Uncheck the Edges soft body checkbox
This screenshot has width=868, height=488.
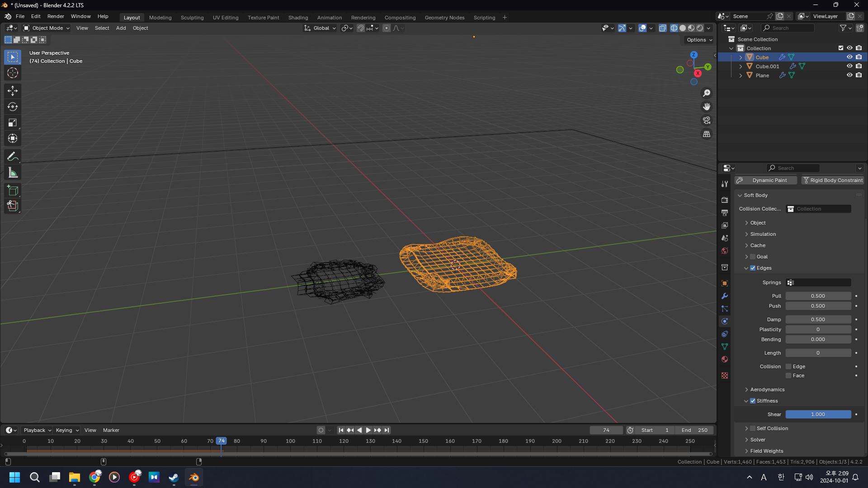point(753,268)
